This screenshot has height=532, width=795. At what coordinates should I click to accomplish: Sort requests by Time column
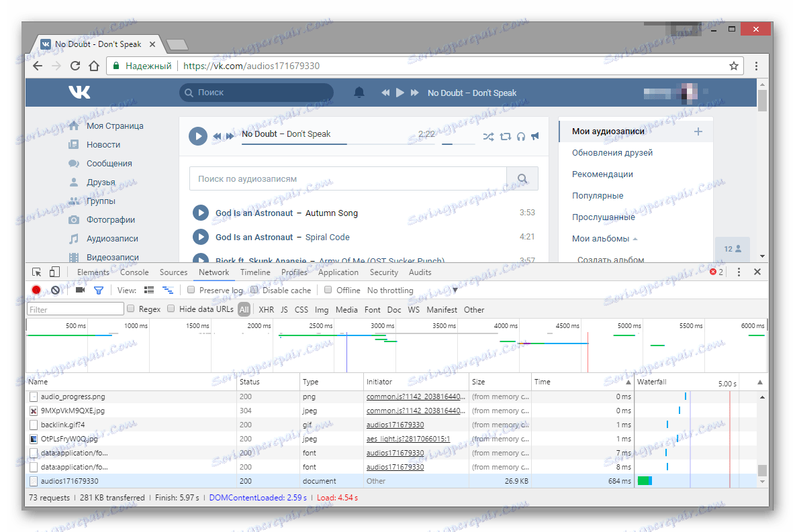[x=581, y=382]
